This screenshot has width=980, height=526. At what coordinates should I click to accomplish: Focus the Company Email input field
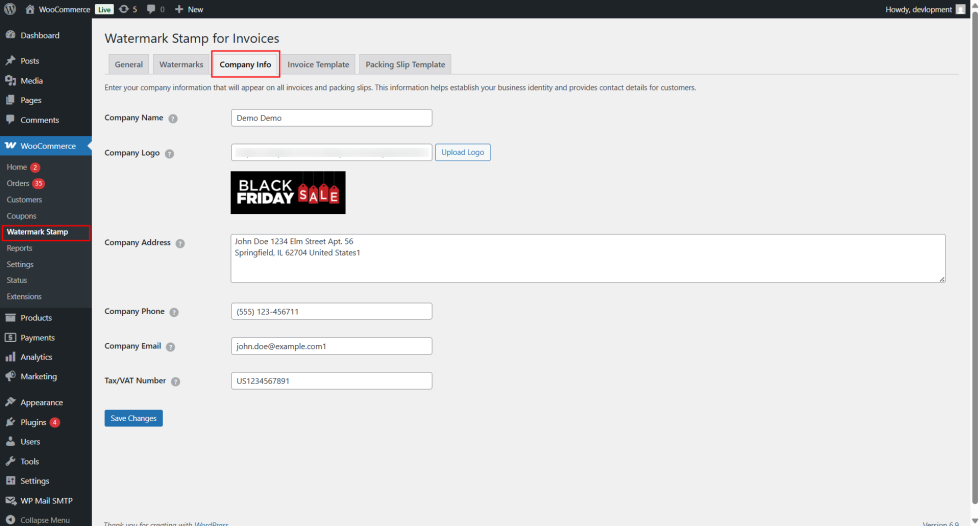(331, 346)
